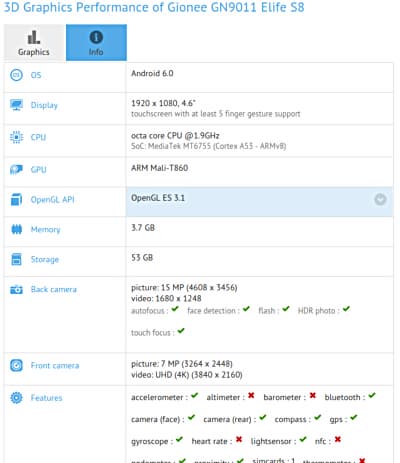Click the GPU card icon
This screenshot has height=463, width=400.
[x=16, y=170]
